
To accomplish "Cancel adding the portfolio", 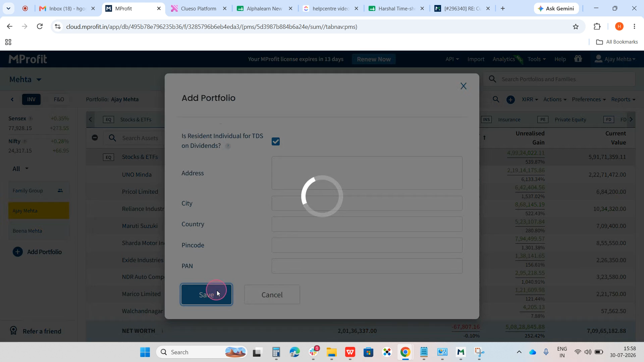I will click(272, 295).
